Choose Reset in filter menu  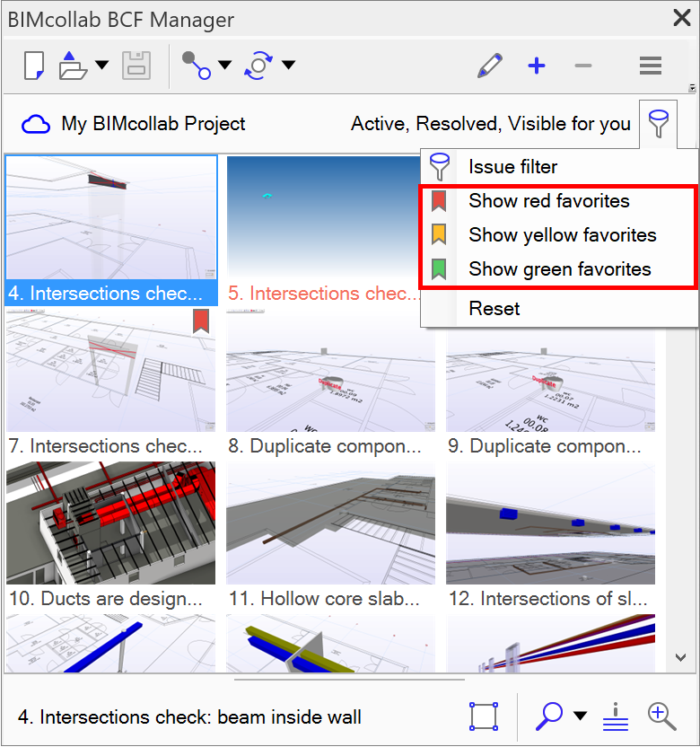pos(559,309)
